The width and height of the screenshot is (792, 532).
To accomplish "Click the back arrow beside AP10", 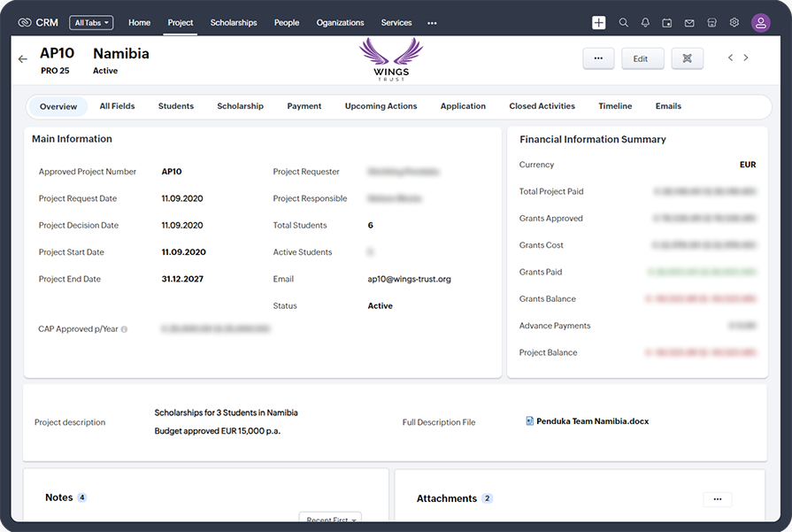I will (x=22, y=58).
